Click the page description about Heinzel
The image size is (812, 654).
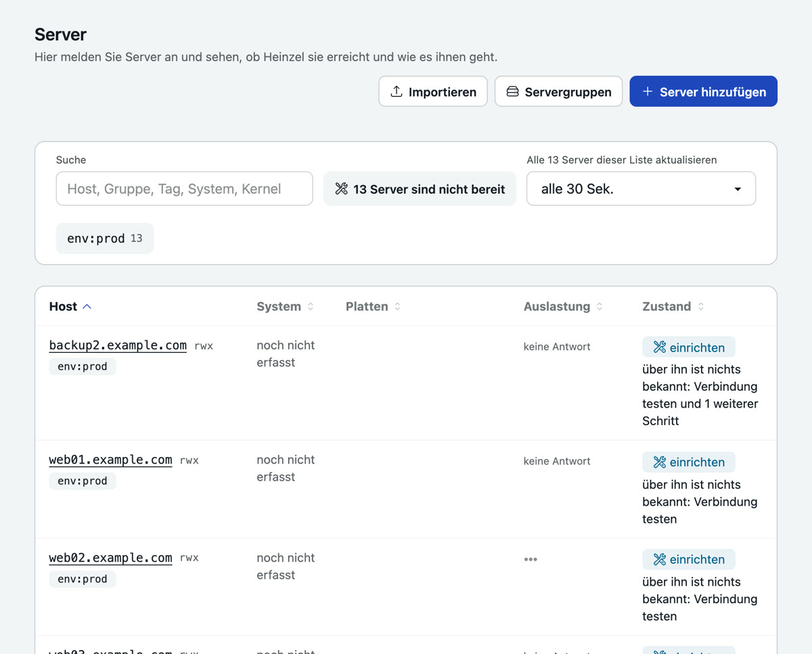266,57
